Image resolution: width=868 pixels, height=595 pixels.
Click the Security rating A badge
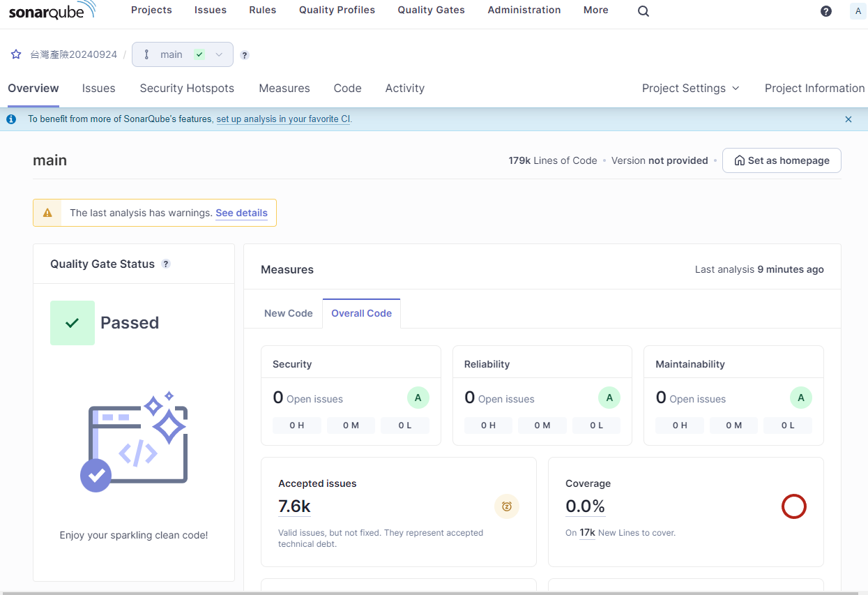tap(418, 398)
